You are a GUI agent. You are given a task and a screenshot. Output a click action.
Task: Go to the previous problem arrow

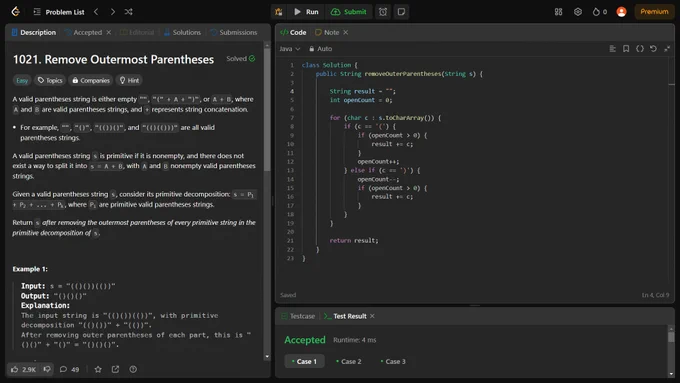(x=96, y=12)
